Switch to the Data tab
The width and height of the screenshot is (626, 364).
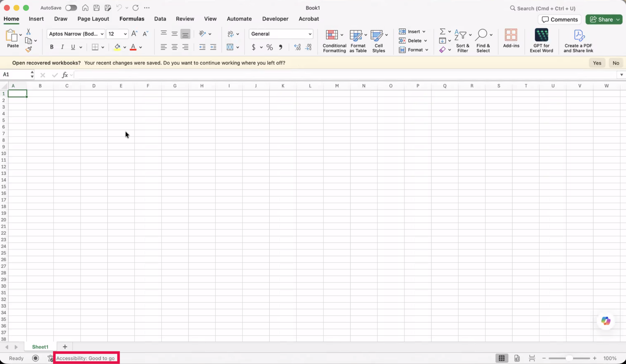click(160, 19)
